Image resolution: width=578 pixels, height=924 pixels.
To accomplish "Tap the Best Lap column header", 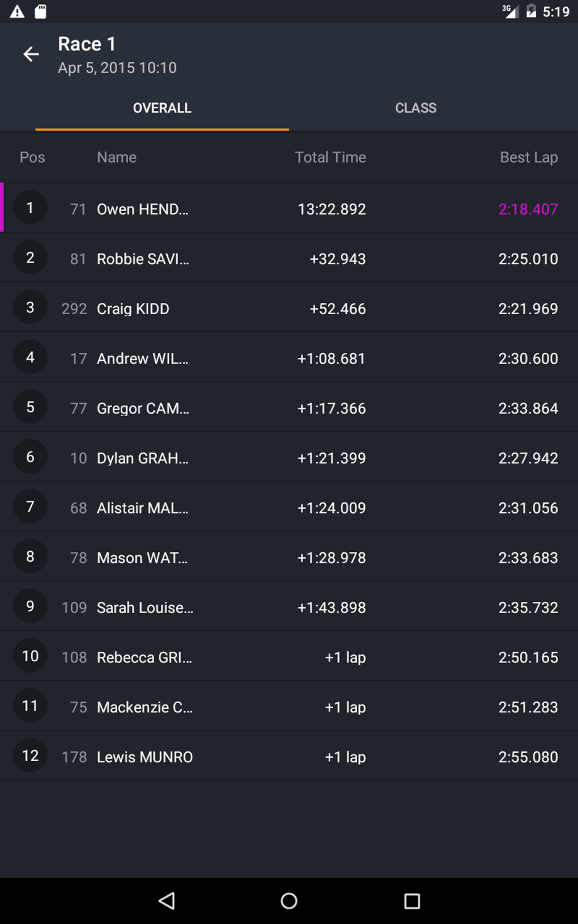I will pyautogui.click(x=528, y=157).
